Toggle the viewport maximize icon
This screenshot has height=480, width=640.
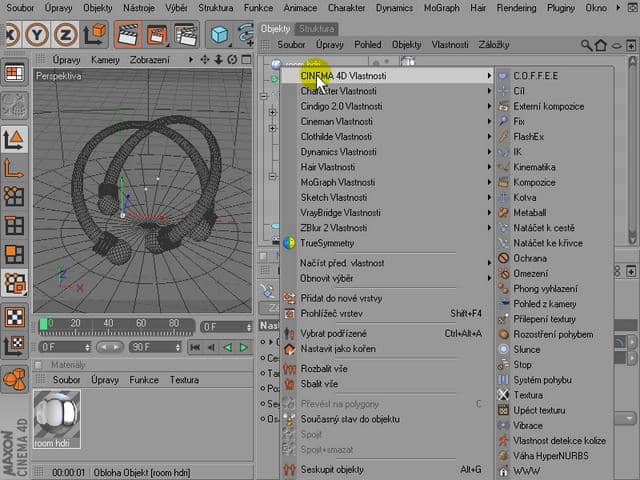pos(246,60)
